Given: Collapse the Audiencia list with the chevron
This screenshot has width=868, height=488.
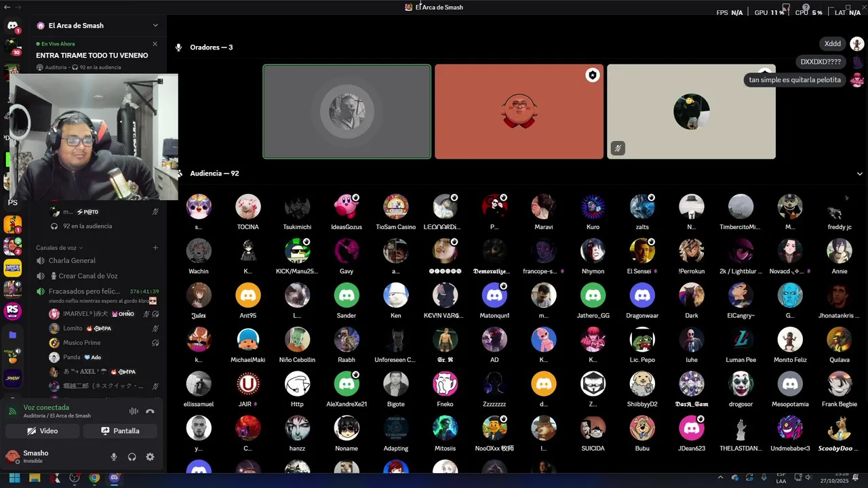Looking at the screenshot, I should point(860,174).
